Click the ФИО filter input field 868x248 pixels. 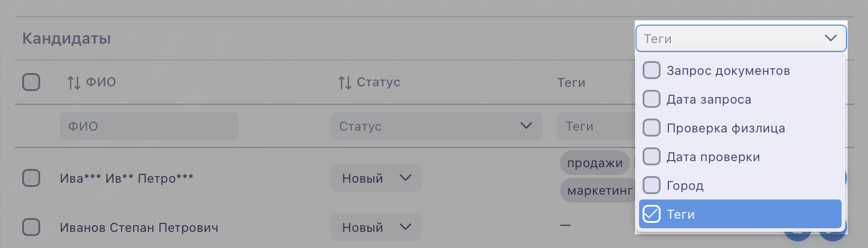click(149, 126)
